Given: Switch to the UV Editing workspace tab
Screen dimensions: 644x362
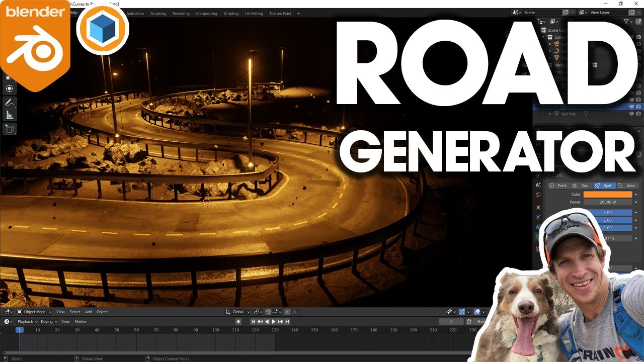Looking at the screenshot, I should click(254, 14).
